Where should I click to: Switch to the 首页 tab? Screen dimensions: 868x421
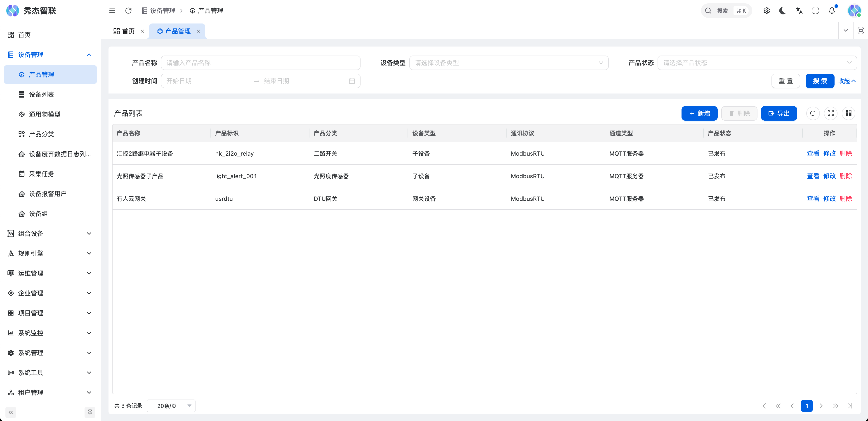[x=124, y=31]
